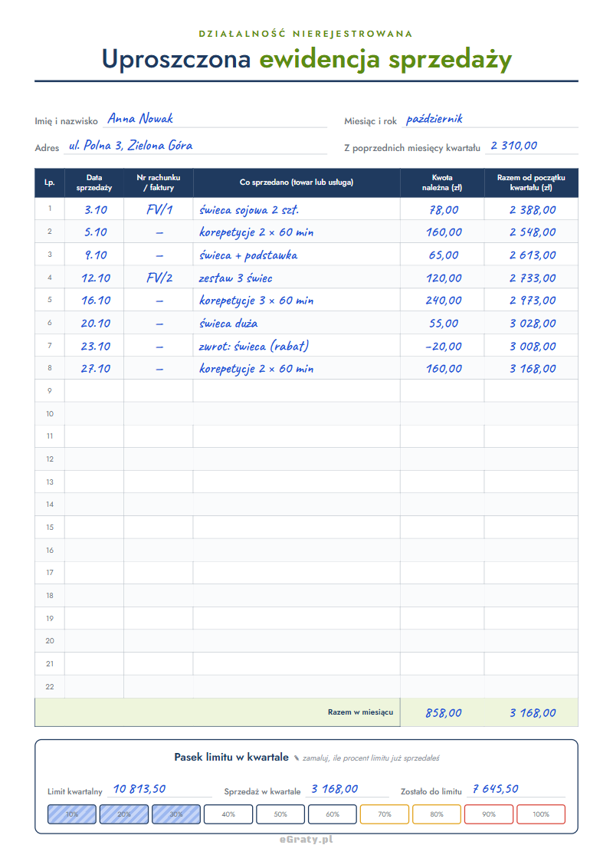Click the name field containing Anna Nowak
The height and width of the screenshot is (868, 613).
click(215, 119)
